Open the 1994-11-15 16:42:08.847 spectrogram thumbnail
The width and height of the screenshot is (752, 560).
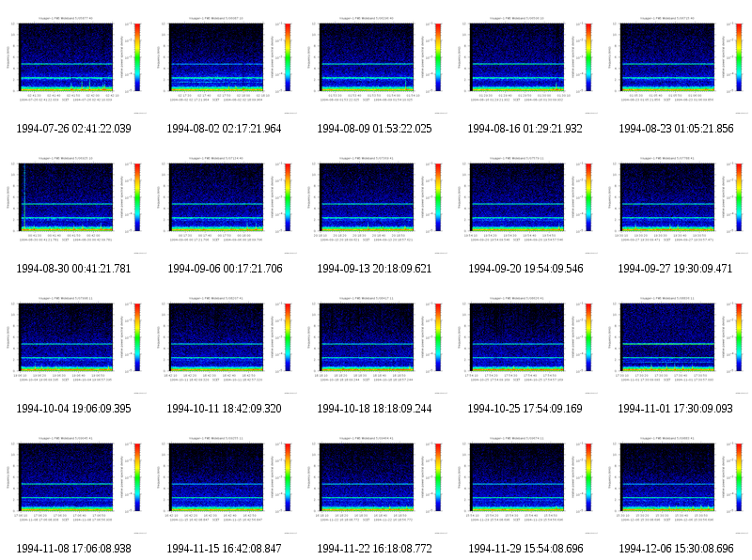[x=225, y=485]
